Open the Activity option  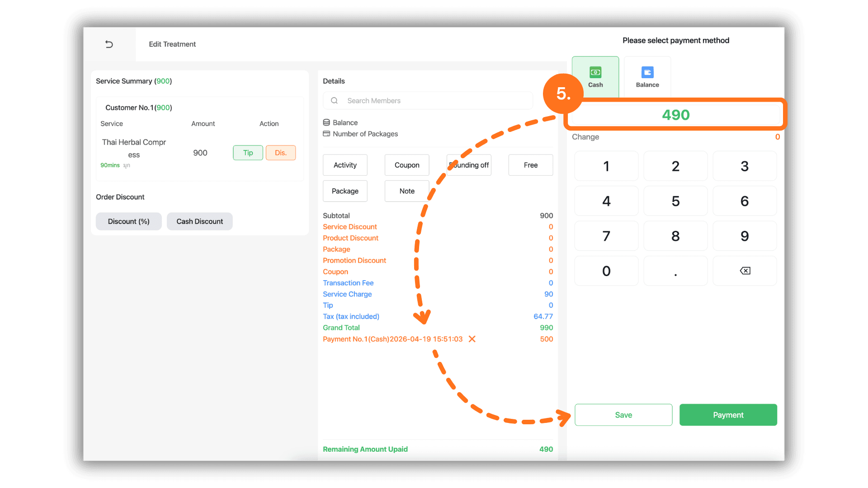[x=345, y=165]
